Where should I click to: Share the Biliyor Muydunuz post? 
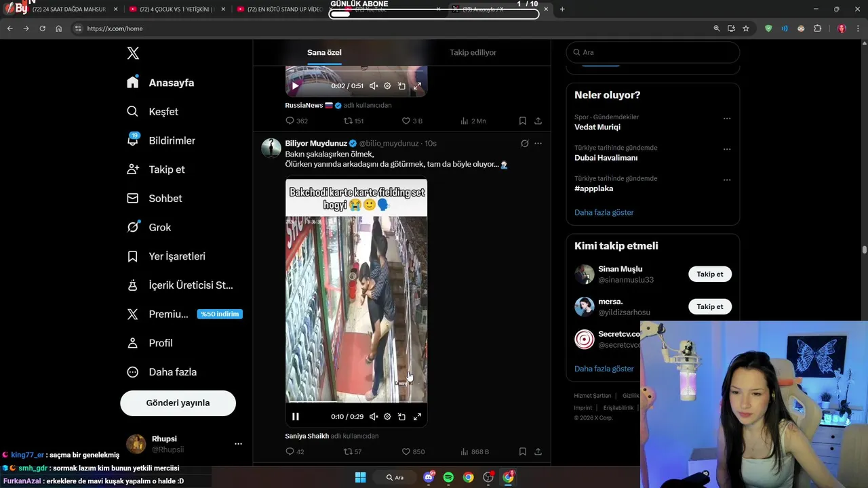[538, 451]
